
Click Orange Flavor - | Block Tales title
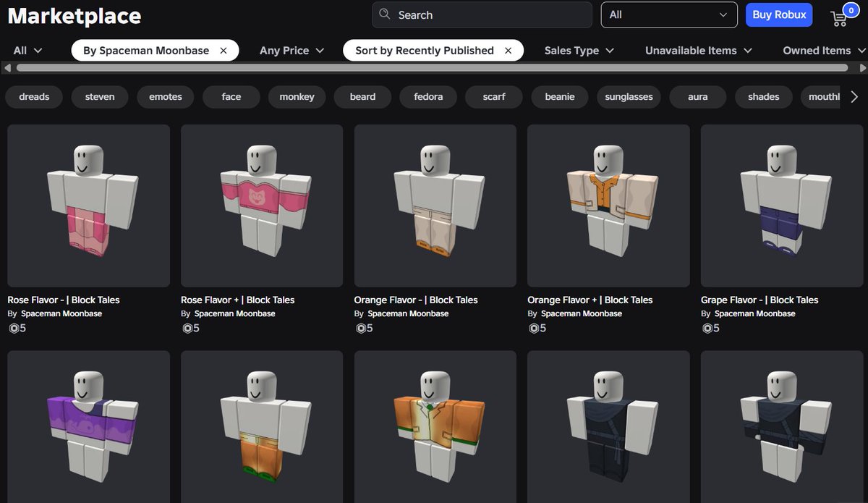(416, 300)
